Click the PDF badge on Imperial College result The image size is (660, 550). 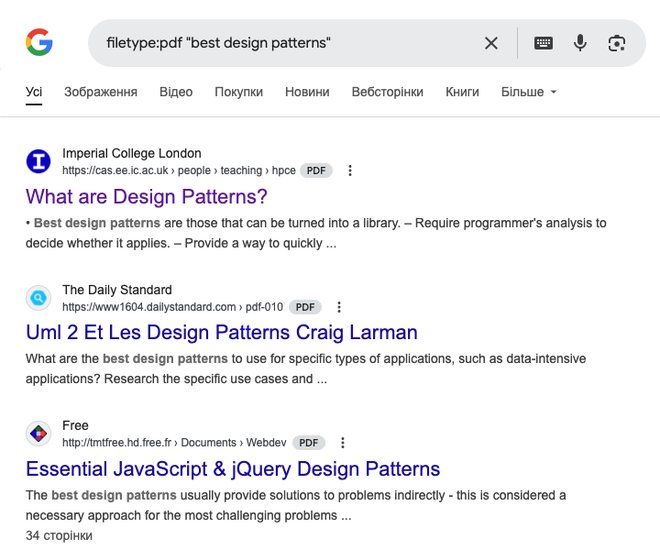316,170
